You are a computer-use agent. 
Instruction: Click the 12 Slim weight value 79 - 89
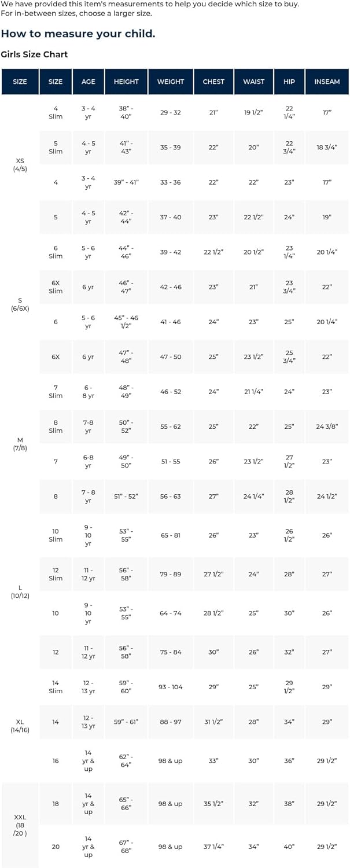(171, 574)
